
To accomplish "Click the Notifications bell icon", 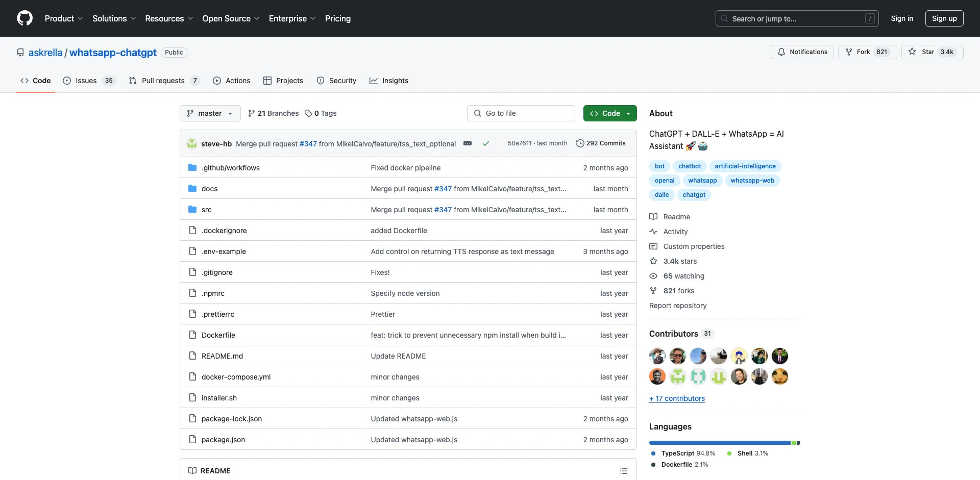I will pos(781,52).
